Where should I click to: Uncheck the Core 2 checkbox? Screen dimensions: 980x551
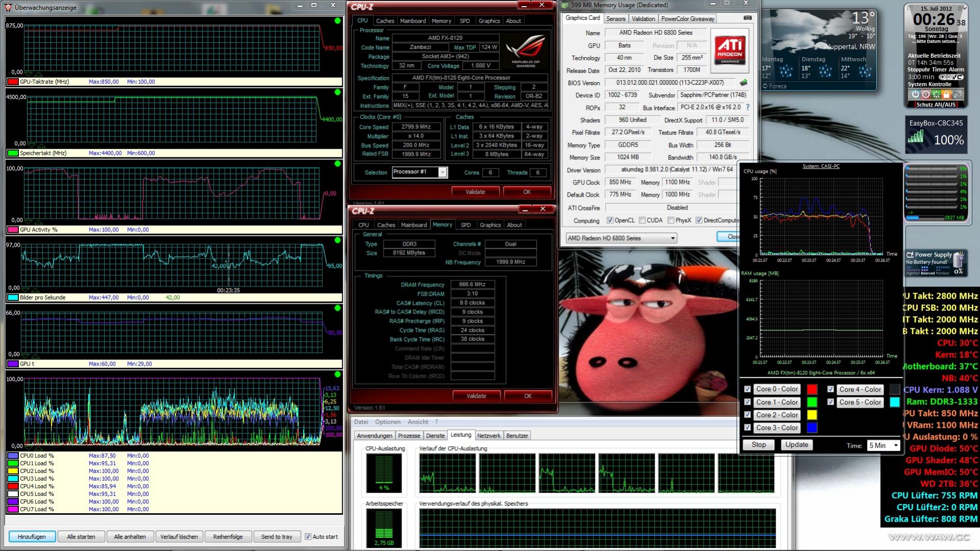(748, 415)
